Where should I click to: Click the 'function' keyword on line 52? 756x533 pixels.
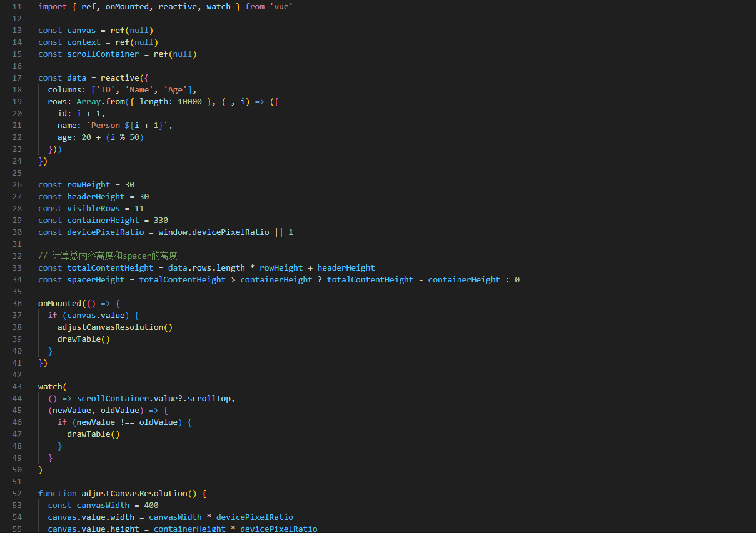[58, 493]
